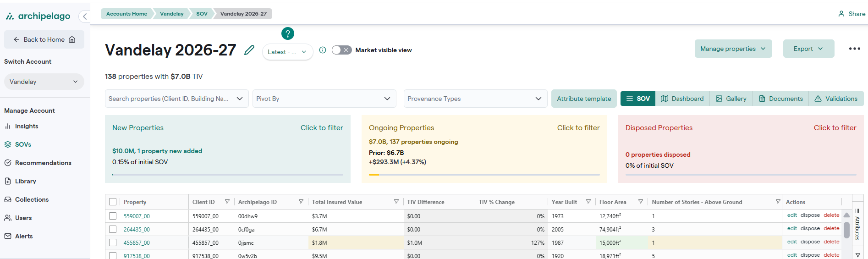868x259 pixels.
Task: Click to filter New Properties card
Action: pyautogui.click(x=322, y=128)
